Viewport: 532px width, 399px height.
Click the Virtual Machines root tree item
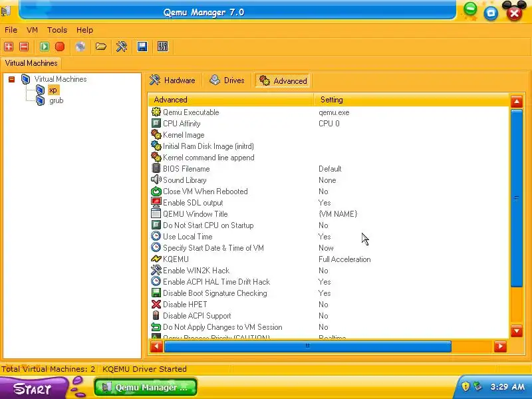click(61, 79)
